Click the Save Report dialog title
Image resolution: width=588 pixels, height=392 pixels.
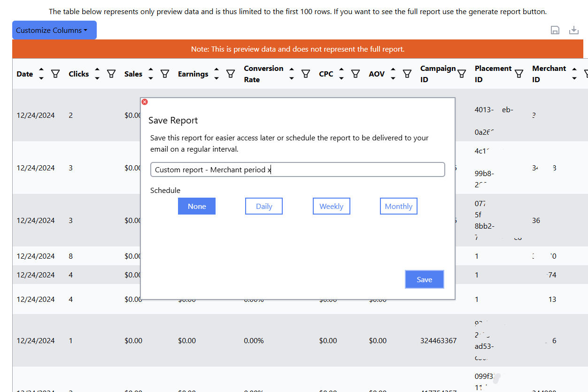173,120
